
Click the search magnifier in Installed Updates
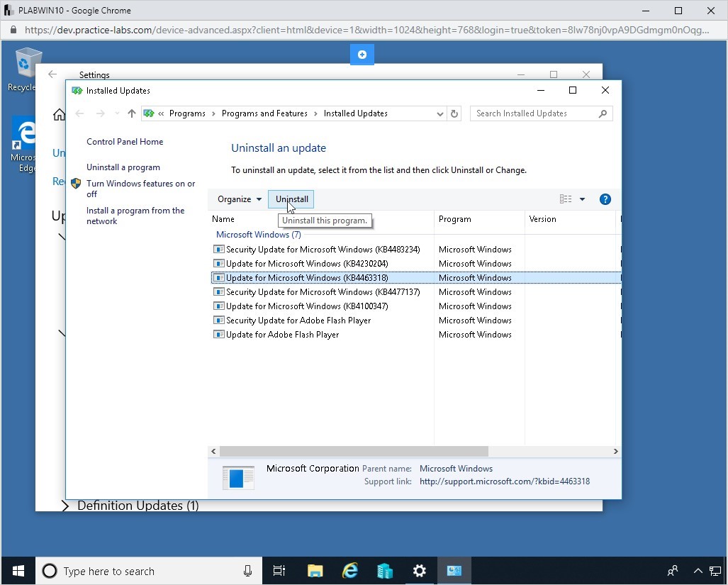[603, 113]
